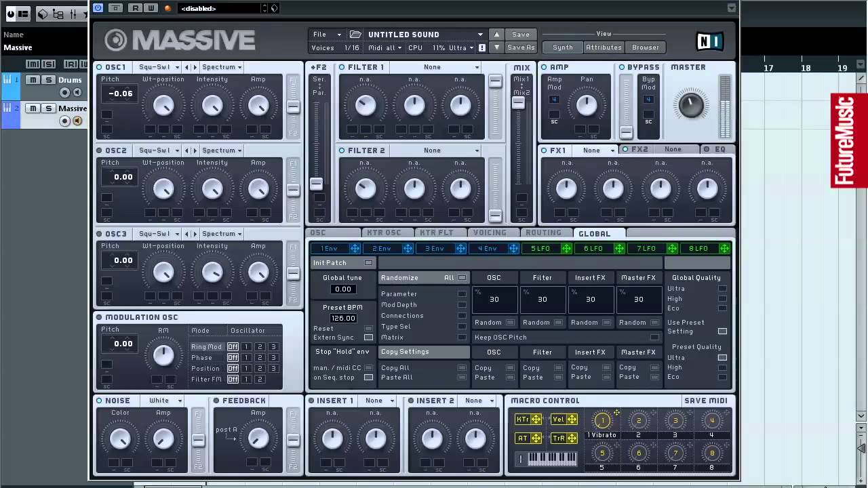Mute the Drums track
Screen dimensions: 868x488
pos(33,80)
